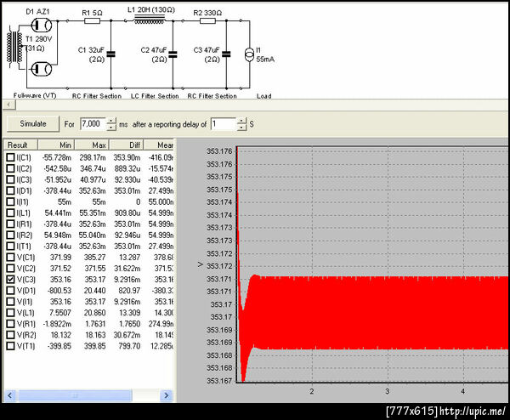The height and width of the screenshot is (420, 510).
Task: Enable the I(D1) result checkbox
Action: click(x=11, y=190)
